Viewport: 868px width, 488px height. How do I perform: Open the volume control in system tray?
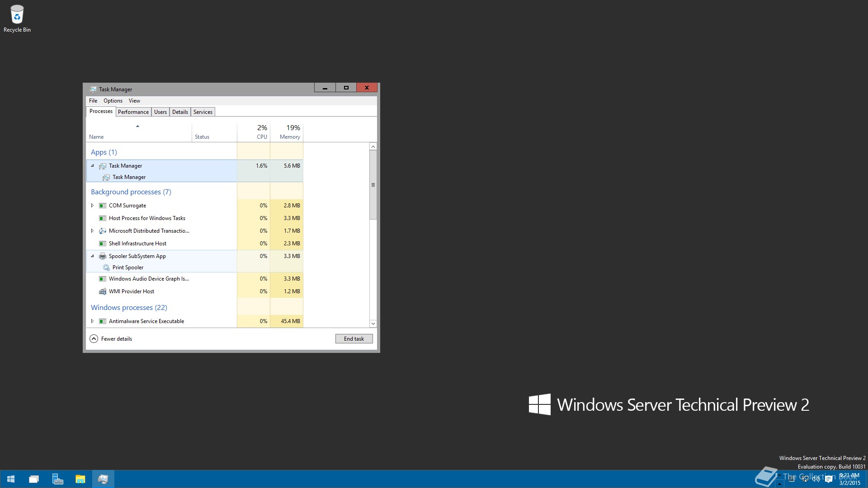pyautogui.click(x=816, y=479)
